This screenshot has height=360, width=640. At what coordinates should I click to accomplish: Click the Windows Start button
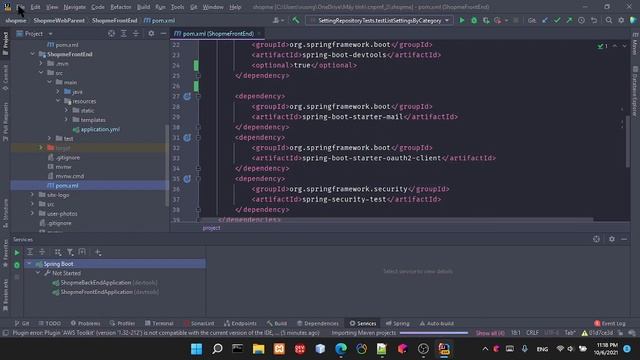click(196, 349)
